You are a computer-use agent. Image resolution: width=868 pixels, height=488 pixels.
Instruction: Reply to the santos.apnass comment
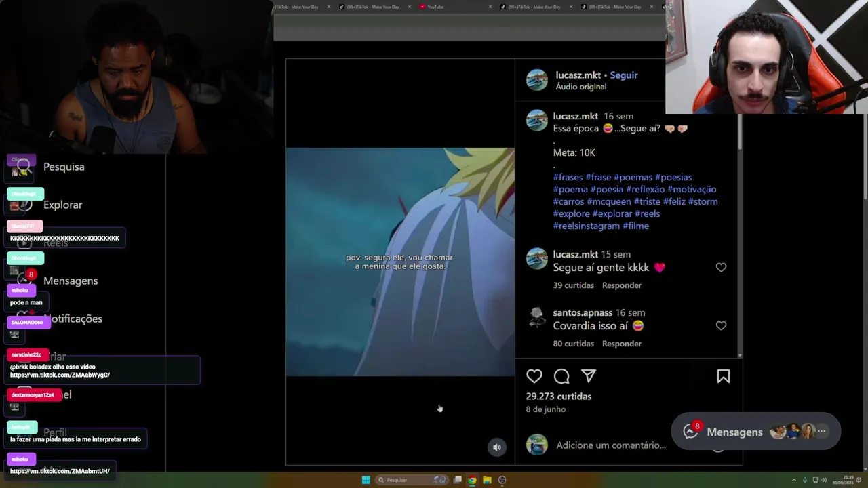[622, 344]
